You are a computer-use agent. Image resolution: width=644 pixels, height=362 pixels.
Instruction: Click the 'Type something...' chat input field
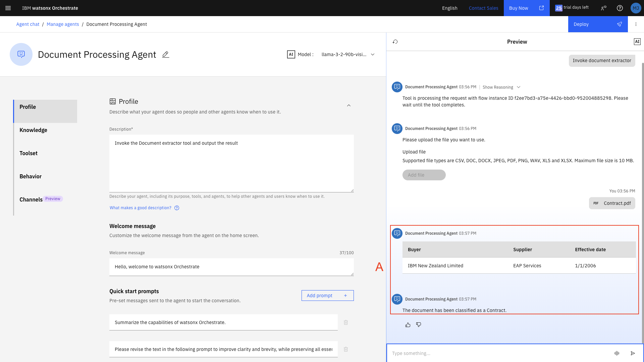point(500,353)
